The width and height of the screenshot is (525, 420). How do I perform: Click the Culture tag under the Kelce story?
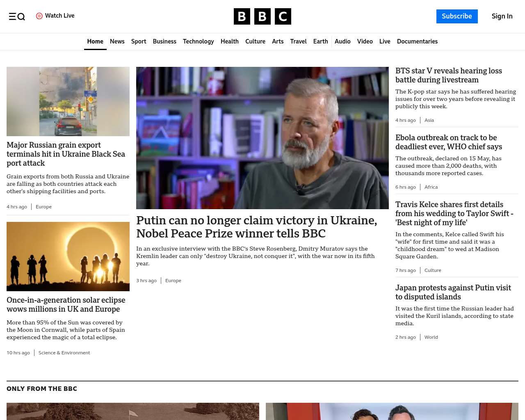click(433, 270)
